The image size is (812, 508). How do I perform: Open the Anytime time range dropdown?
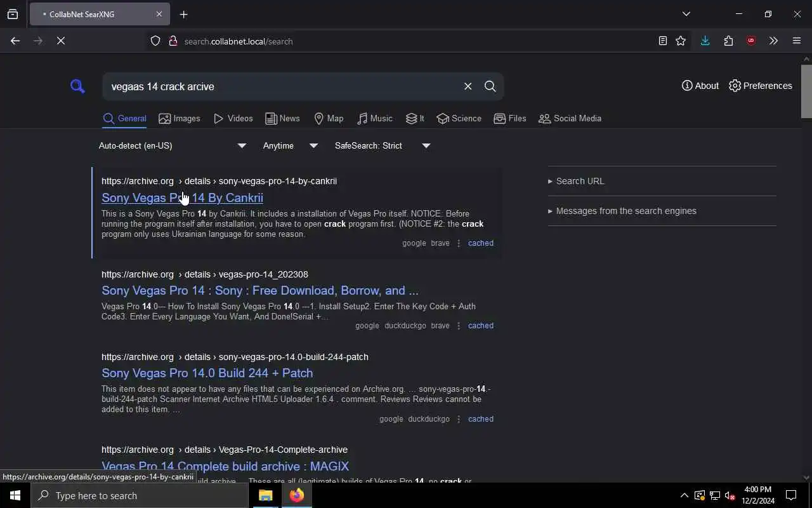(x=291, y=146)
